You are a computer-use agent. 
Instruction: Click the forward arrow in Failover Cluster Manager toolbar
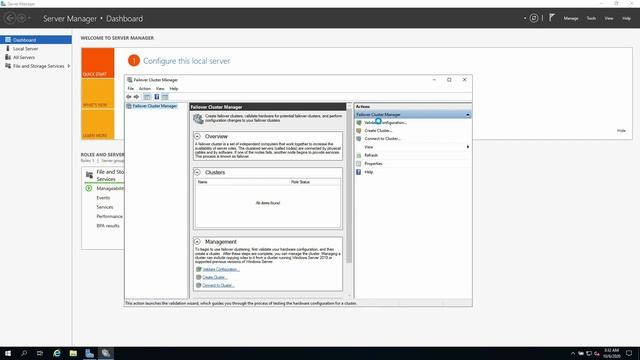pyautogui.click(x=136, y=97)
